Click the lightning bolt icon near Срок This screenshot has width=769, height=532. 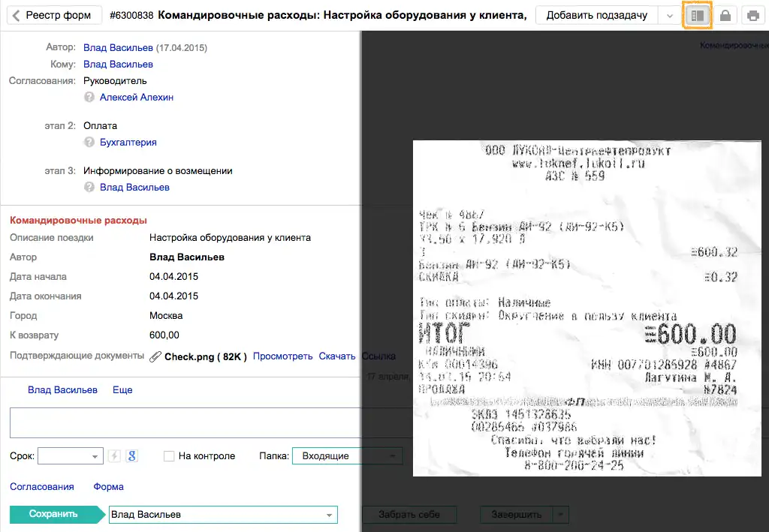click(114, 455)
